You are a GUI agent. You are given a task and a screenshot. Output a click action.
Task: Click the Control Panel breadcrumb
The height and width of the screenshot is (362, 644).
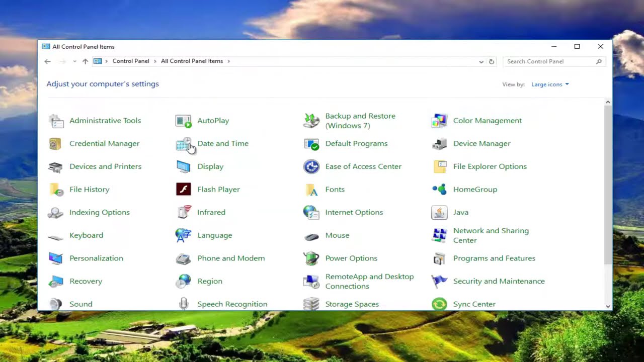pyautogui.click(x=131, y=61)
